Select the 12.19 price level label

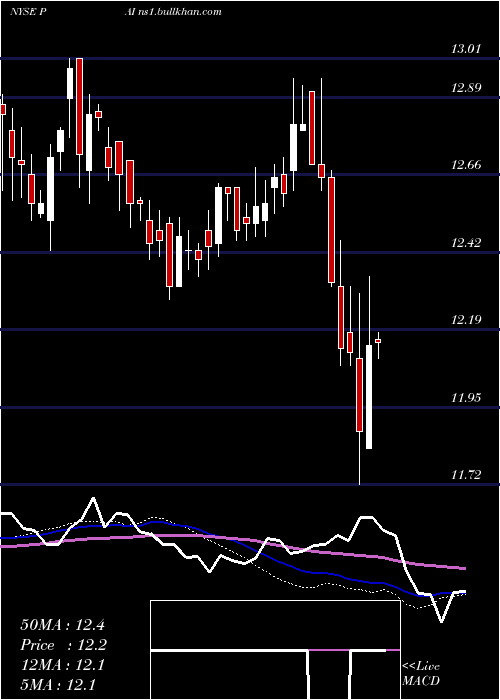tap(466, 319)
